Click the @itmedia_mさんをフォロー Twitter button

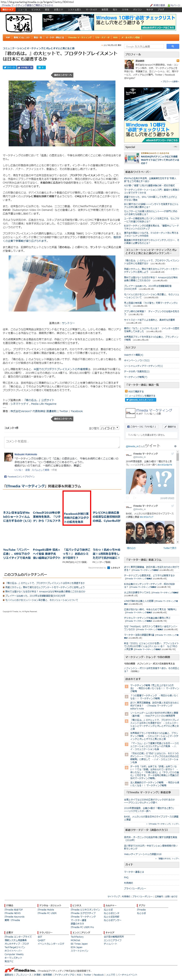pyautogui.click(x=141, y=400)
